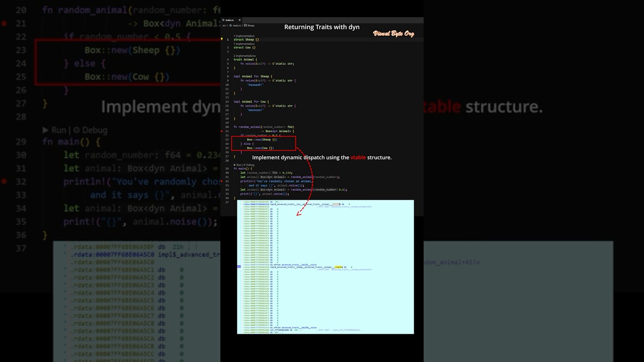The width and height of the screenshot is (644, 362).
Task: Click 'impl Animal for Sheep {' line
Action: (253, 76)
